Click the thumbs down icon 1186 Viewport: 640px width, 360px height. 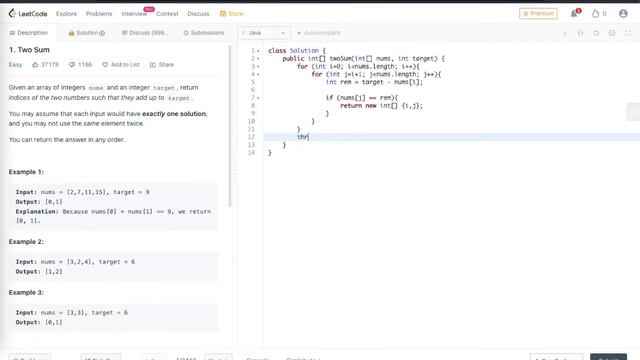(72, 64)
